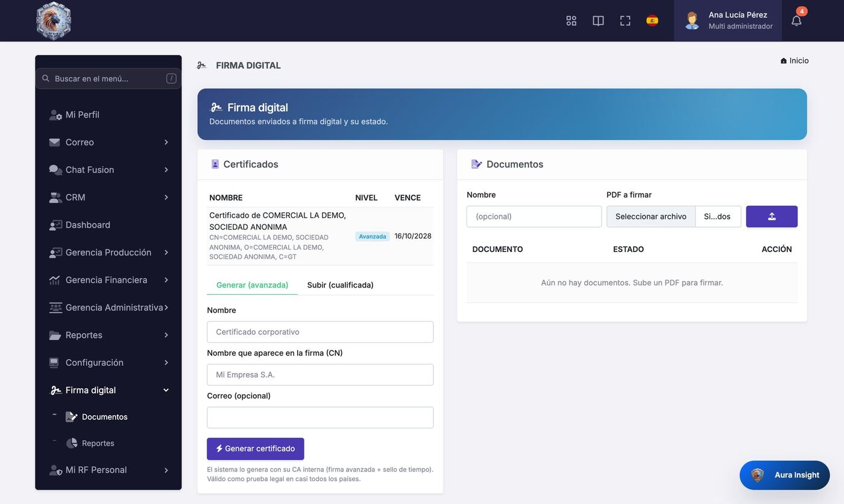This screenshot has height=504, width=844.
Task: Collapse the Firma digital menu chevron
Action: click(x=166, y=390)
